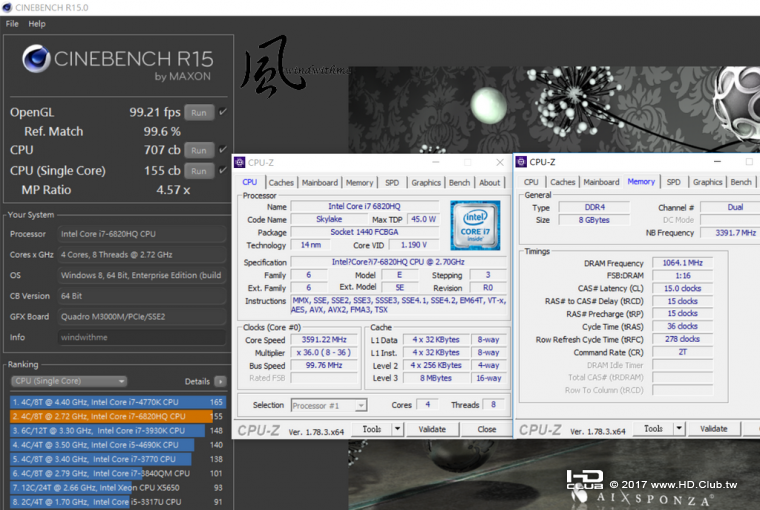Click Tools dropdown arrow in right CPU-Z

click(x=679, y=429)
